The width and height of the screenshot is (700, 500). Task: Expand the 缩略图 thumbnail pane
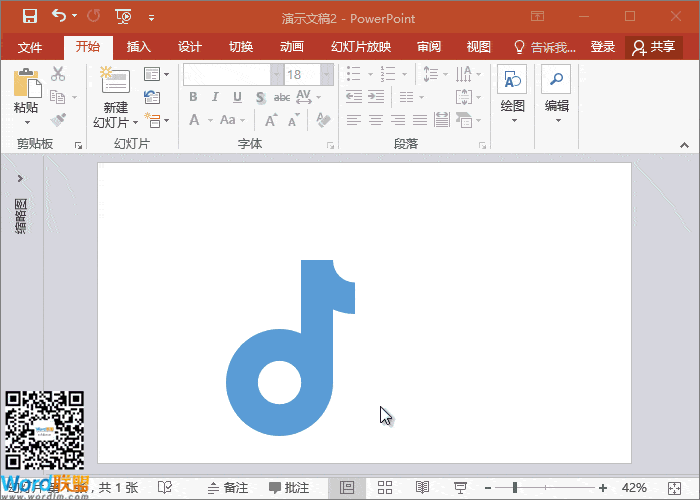[x=20, y=179]
